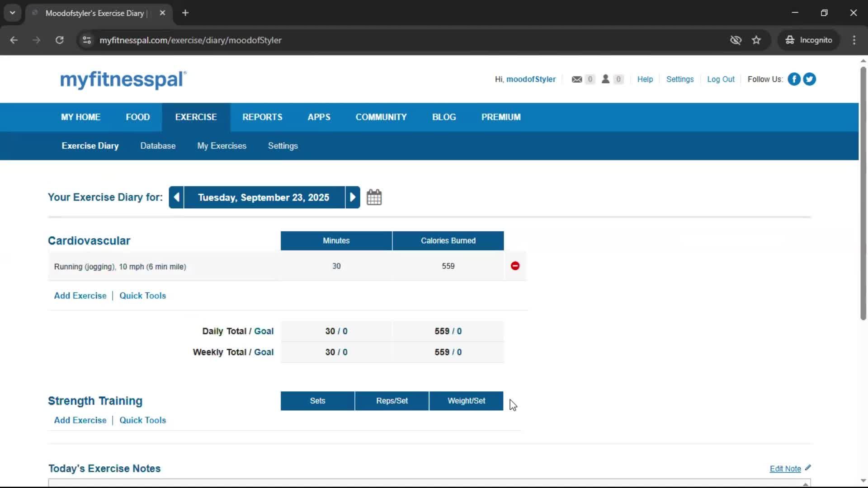Open the friend requests person icon
868x488 pixels.
[605, 79]
